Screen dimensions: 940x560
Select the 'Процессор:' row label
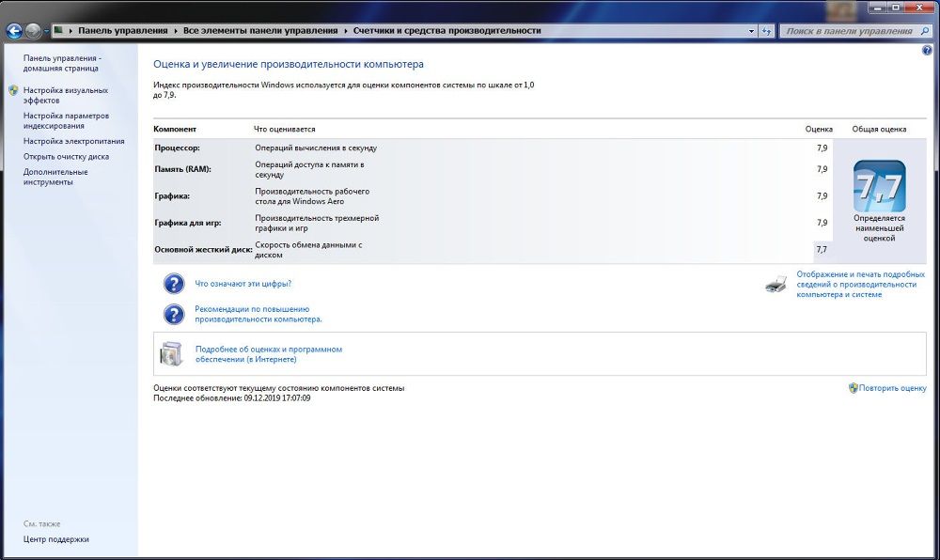[177, 148]
